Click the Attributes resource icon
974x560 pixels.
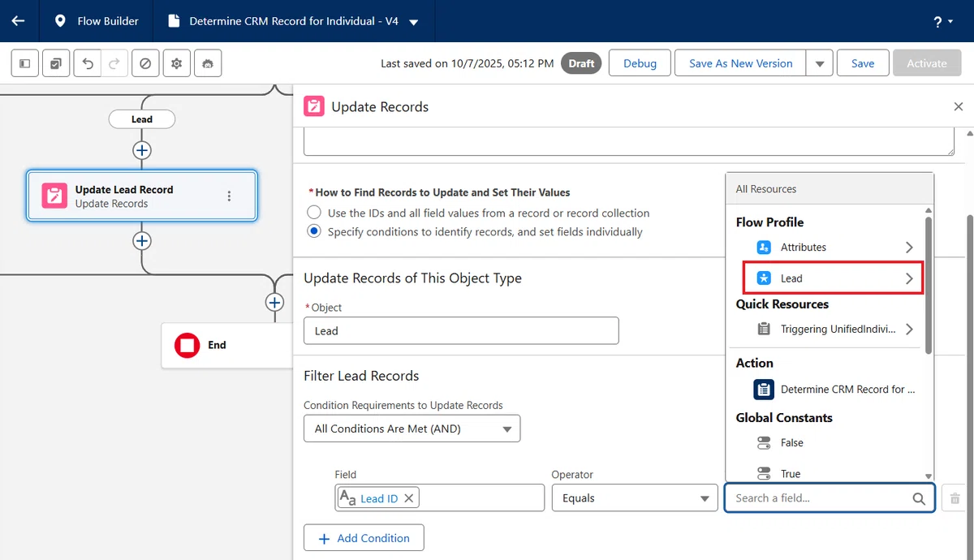(764, 248)
